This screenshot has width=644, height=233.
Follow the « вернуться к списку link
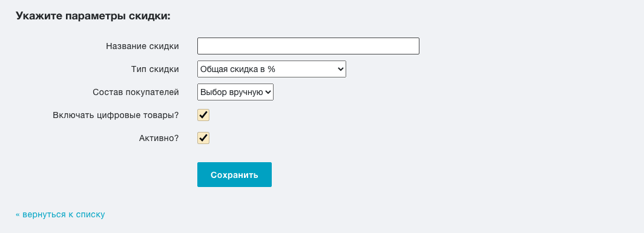(61, 214)
